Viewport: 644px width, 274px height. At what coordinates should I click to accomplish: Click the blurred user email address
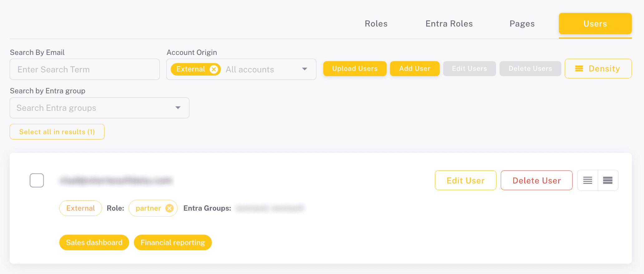(x=116, y=180)
